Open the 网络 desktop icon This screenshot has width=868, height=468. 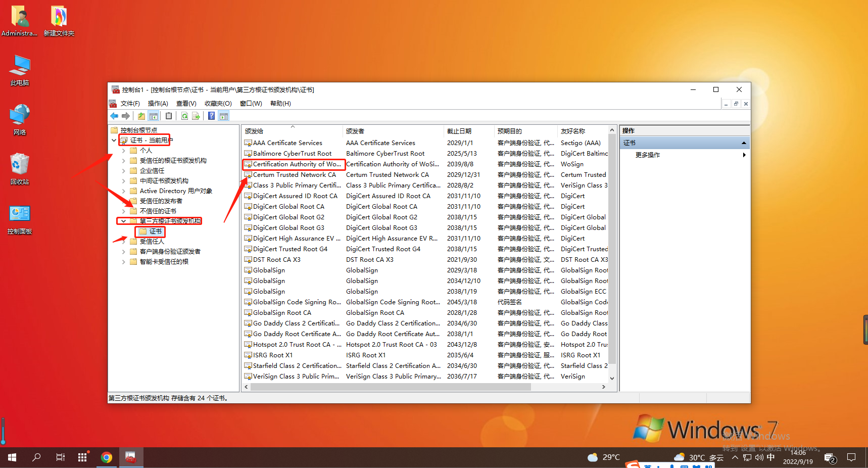(20, 120)
